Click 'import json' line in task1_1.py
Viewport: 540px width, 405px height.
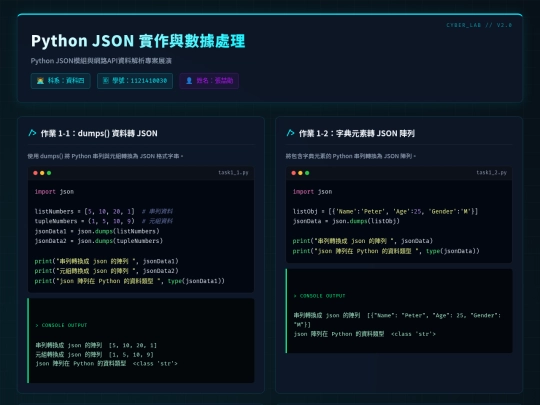54,192
